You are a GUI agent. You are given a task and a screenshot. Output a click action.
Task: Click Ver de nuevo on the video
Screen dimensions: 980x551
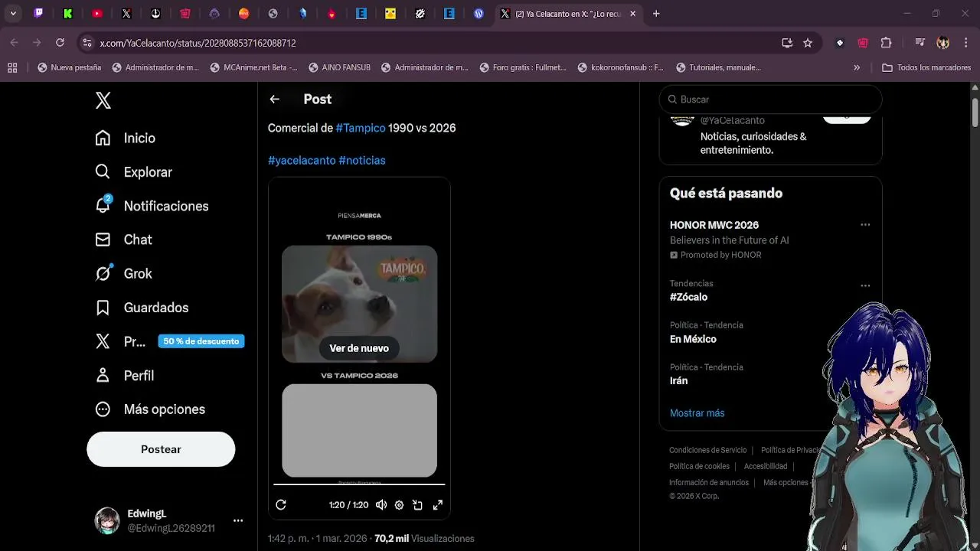click(x=359, y=348)
